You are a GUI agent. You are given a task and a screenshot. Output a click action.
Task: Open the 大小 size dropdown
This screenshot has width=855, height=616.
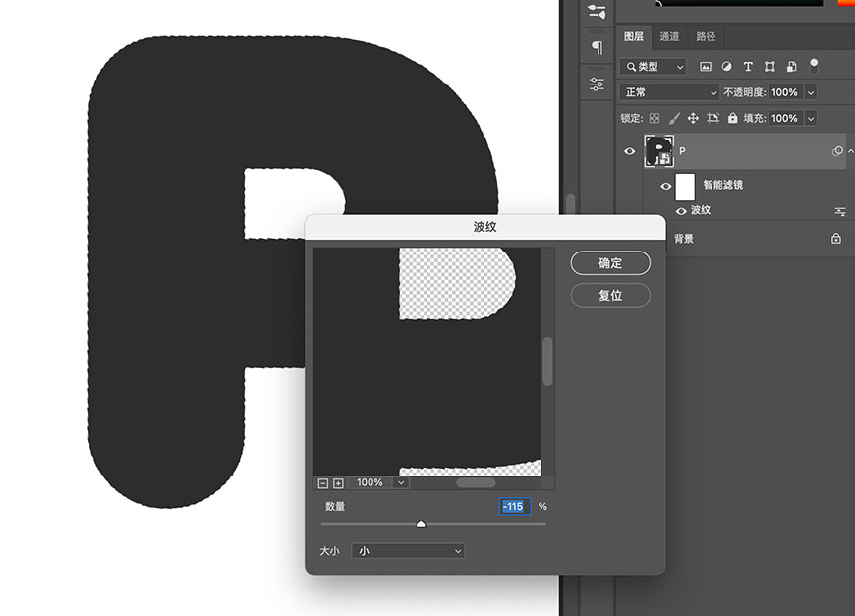pyautogui.click(x=408, y=551)
